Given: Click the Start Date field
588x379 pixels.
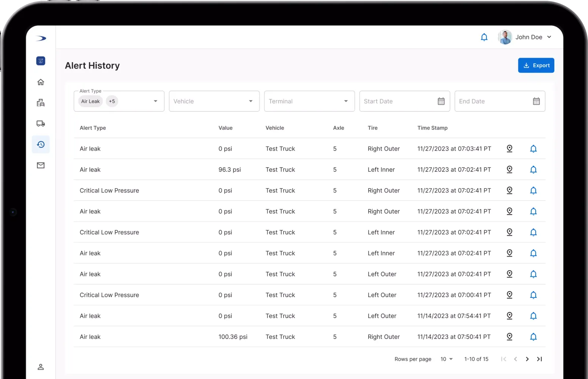Looking at the screenshot, I should tap(398, 101).
